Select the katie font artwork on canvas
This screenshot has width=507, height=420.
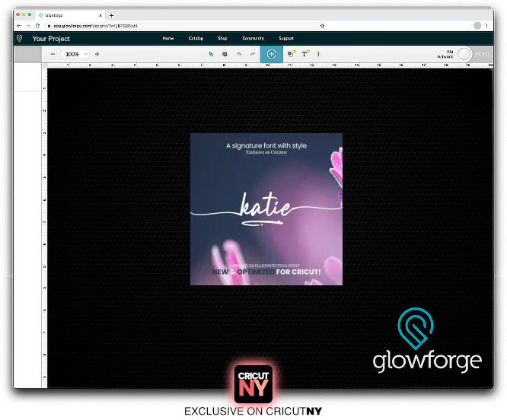tap(266, 209)
